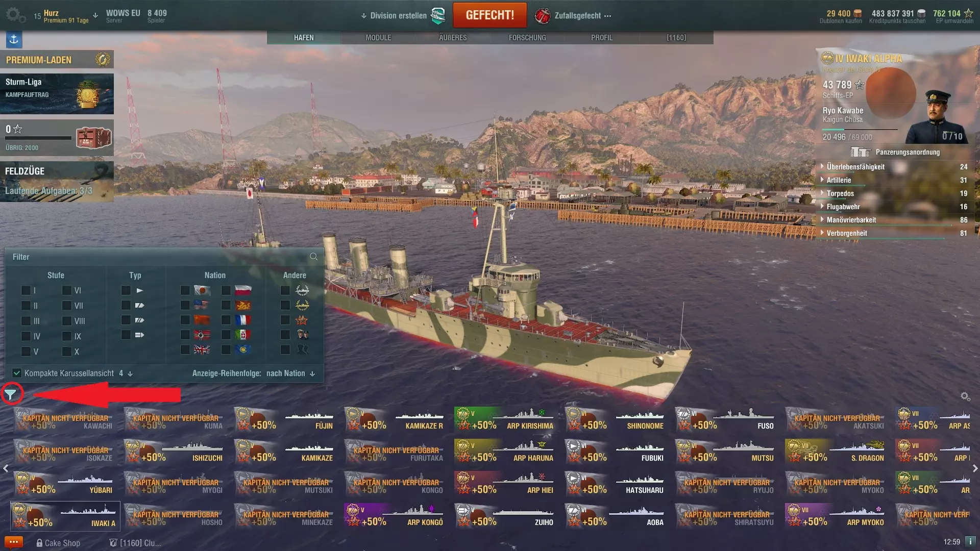980x551 pixels.
Task: Start battle with the GEFECHT! button
Action: (489, 15)
